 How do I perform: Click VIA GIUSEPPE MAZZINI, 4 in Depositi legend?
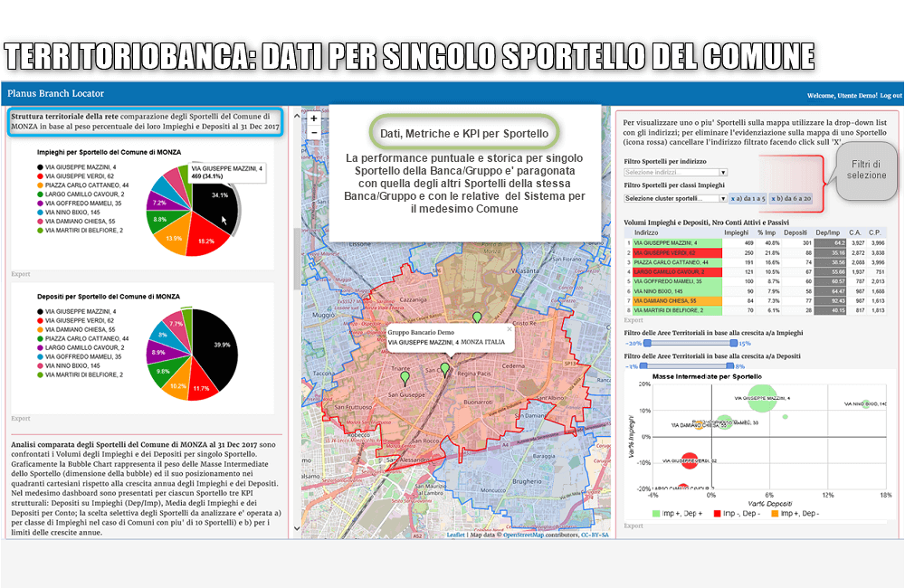tap(76, 311)
